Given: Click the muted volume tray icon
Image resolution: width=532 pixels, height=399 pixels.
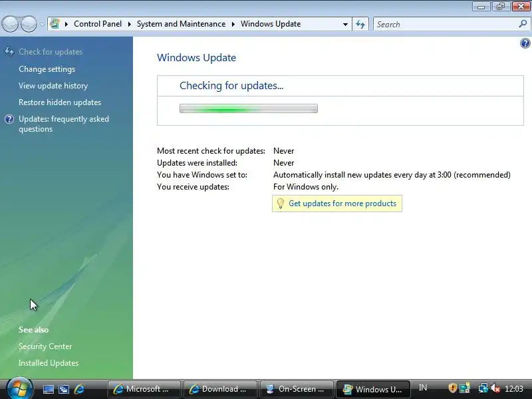Looking at the screenshot, I should pos(495,388).
